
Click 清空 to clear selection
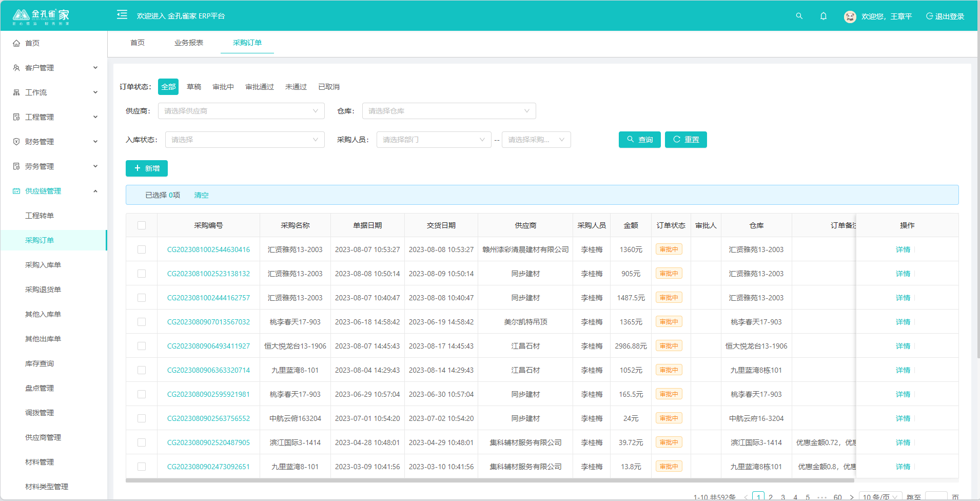coord(201,195)
